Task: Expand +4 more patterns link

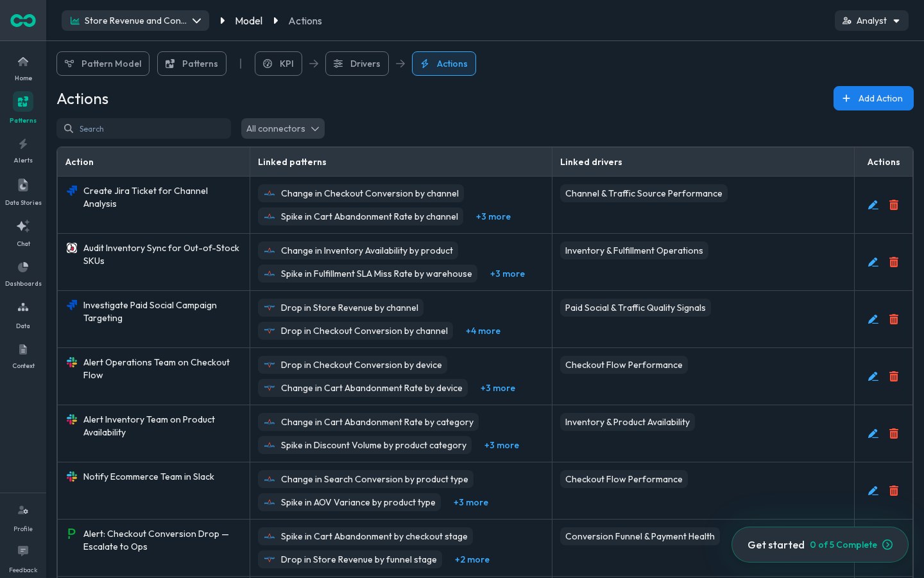Action: coord(483,331)
